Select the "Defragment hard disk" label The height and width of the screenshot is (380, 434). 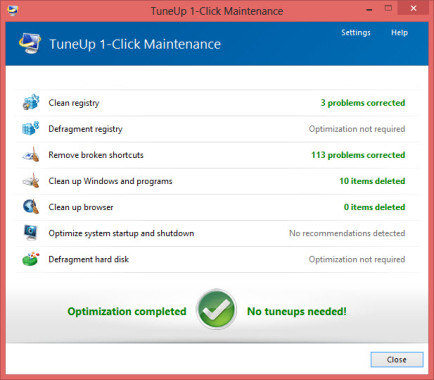click(x=89, y=259)
